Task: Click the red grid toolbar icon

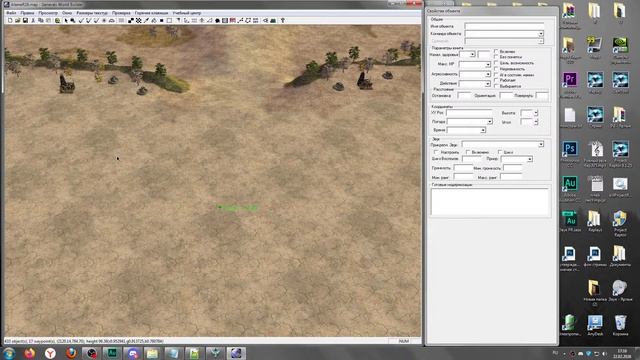Action: click(x=233, y=20)
